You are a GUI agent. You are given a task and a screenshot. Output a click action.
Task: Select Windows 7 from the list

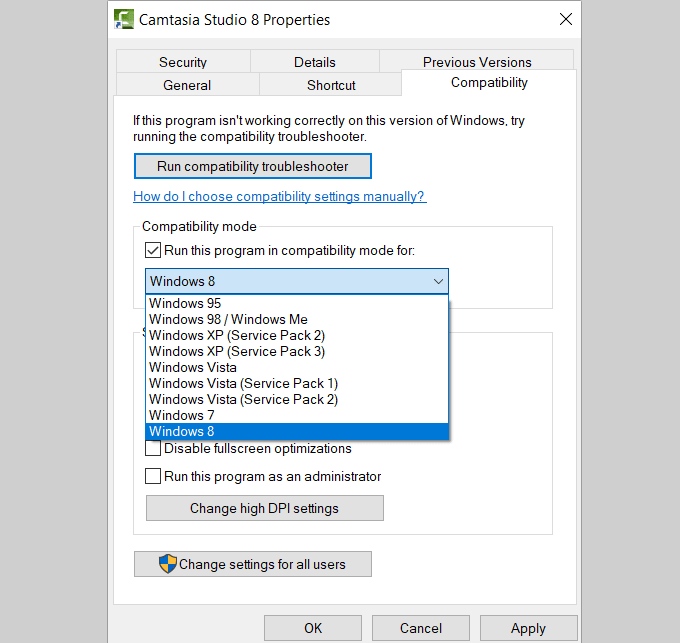click(297, 415)
